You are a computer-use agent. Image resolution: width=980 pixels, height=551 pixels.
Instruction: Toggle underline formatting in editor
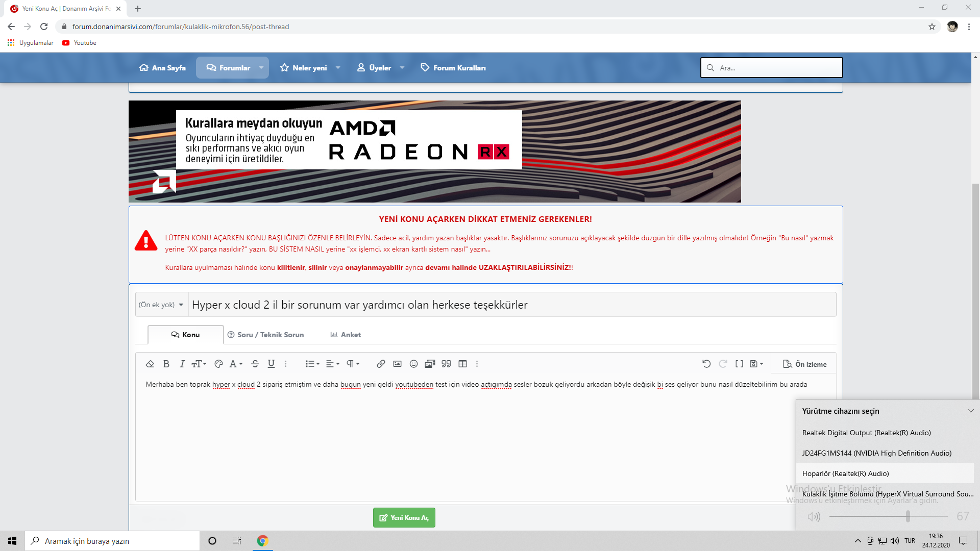pos(271,364)
